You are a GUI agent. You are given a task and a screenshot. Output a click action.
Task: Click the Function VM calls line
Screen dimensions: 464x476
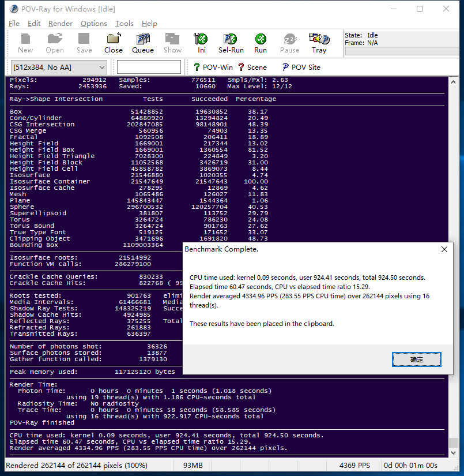(80, 264)
